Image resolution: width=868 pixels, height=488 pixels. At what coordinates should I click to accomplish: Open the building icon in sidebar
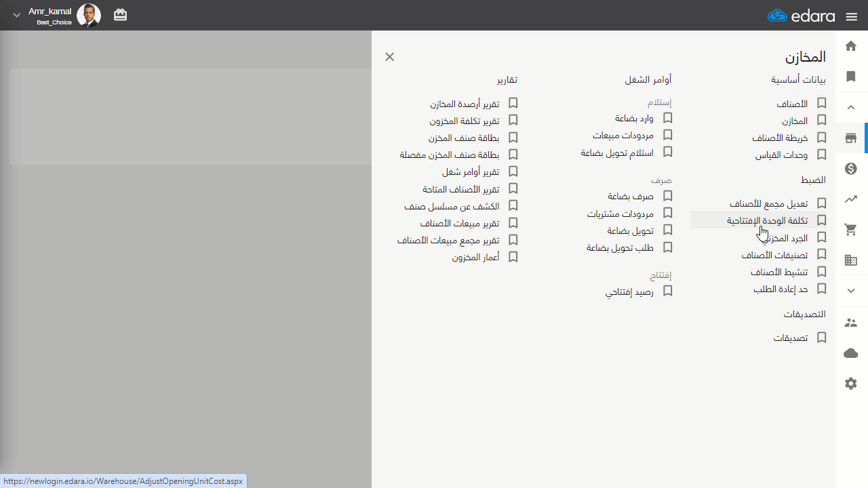851,260
